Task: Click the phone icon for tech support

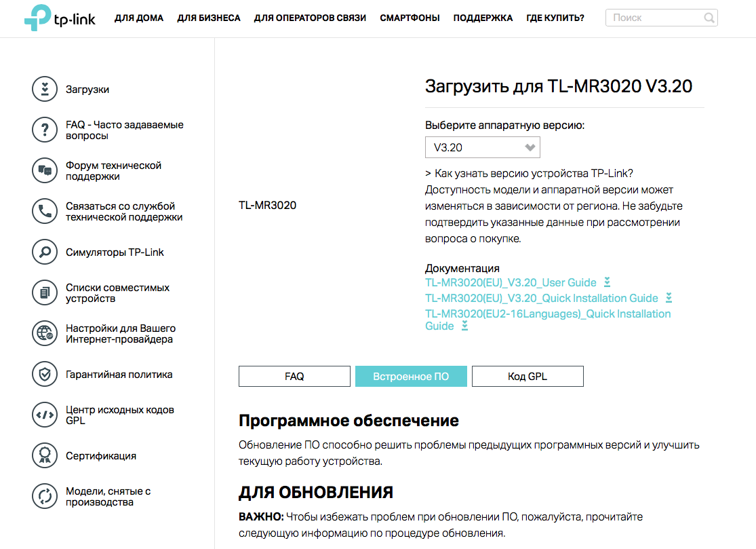Action: [x=45, y=211]
